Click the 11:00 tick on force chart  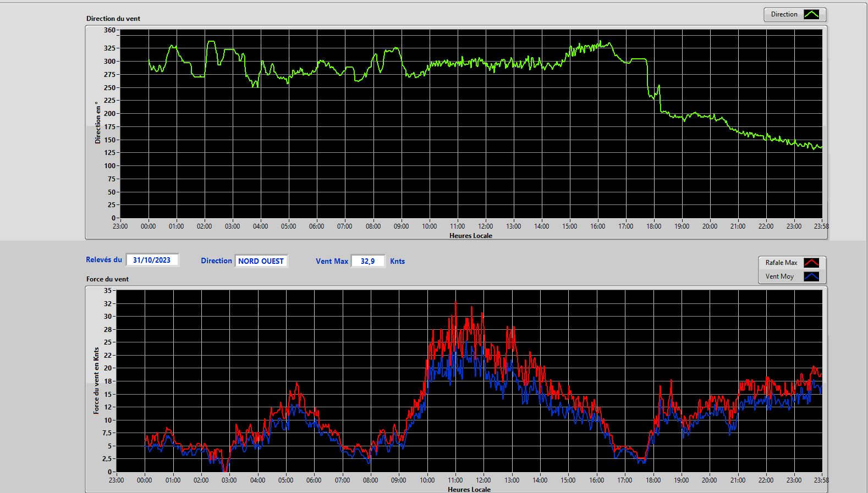tap(455, 480)
